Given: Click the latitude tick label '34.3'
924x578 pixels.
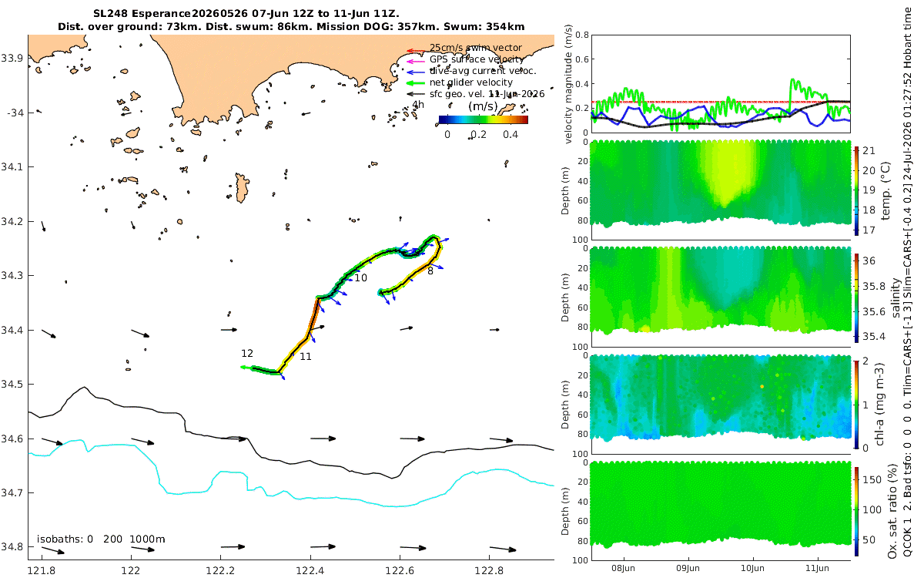Looking at the screenshot, I should click(12, 275).
